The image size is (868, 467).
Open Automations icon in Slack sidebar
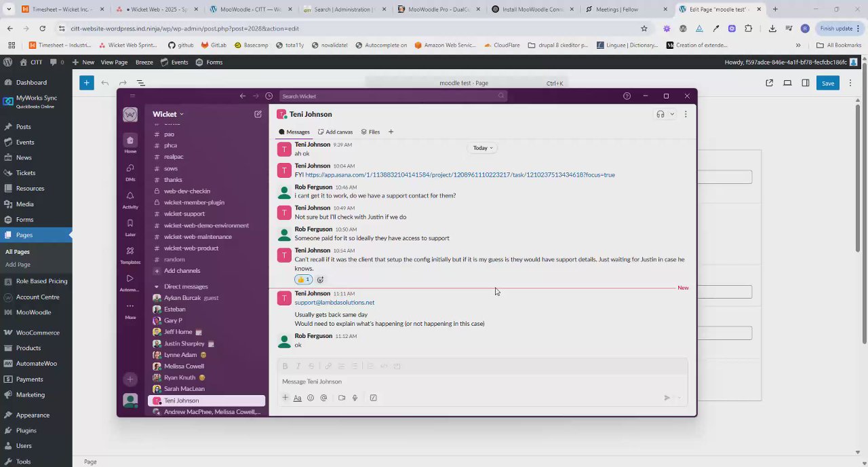tap(130, 278)
